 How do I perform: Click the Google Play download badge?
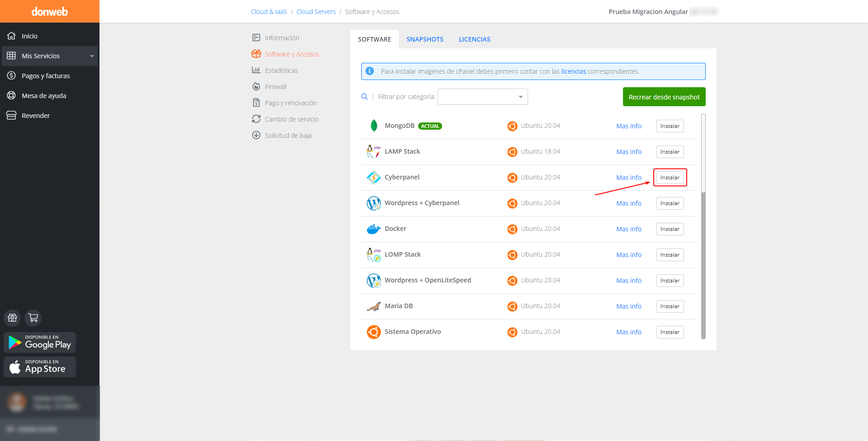40,342
